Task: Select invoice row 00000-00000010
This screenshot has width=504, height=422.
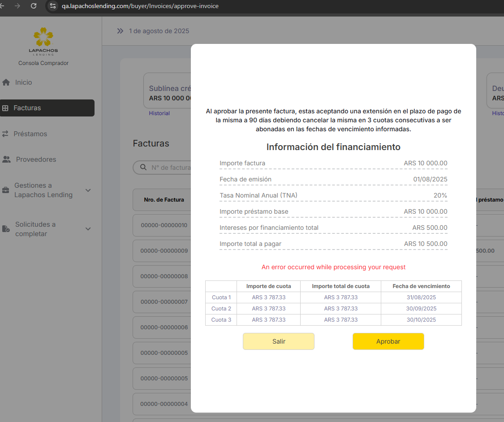Action: point(164,225)
